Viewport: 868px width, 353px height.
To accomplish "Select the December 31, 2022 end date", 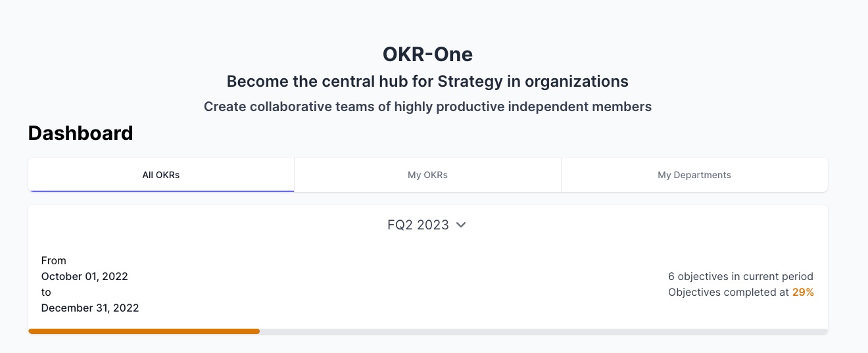I will pyautogui.click(x=90, y=308).
